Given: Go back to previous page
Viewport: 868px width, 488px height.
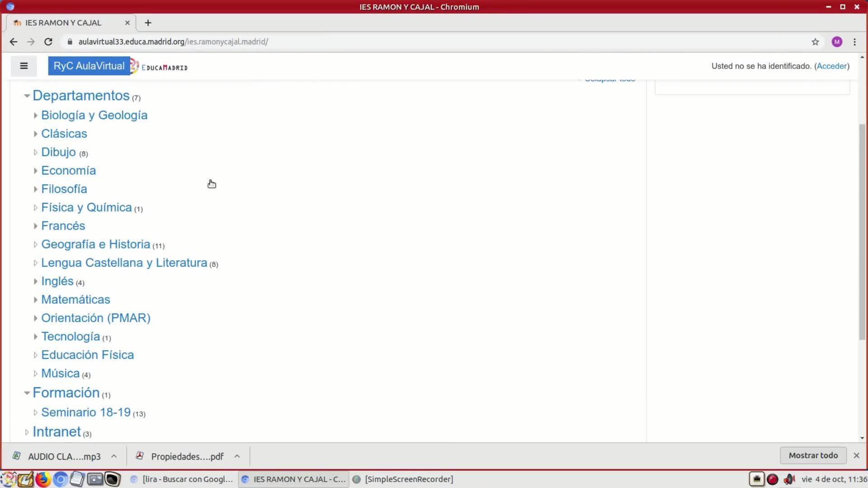Looking at the screenshot, I should pos(14,42).
